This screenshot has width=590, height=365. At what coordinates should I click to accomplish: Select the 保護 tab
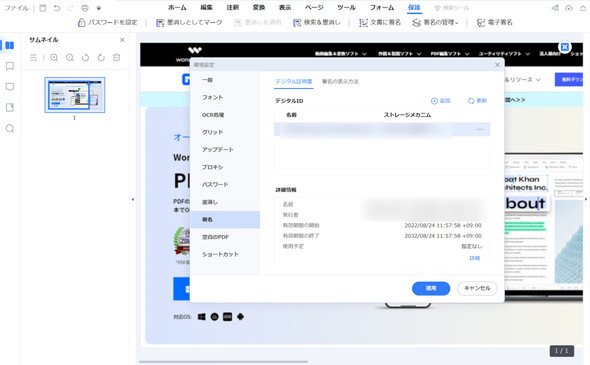coord(414,8)
